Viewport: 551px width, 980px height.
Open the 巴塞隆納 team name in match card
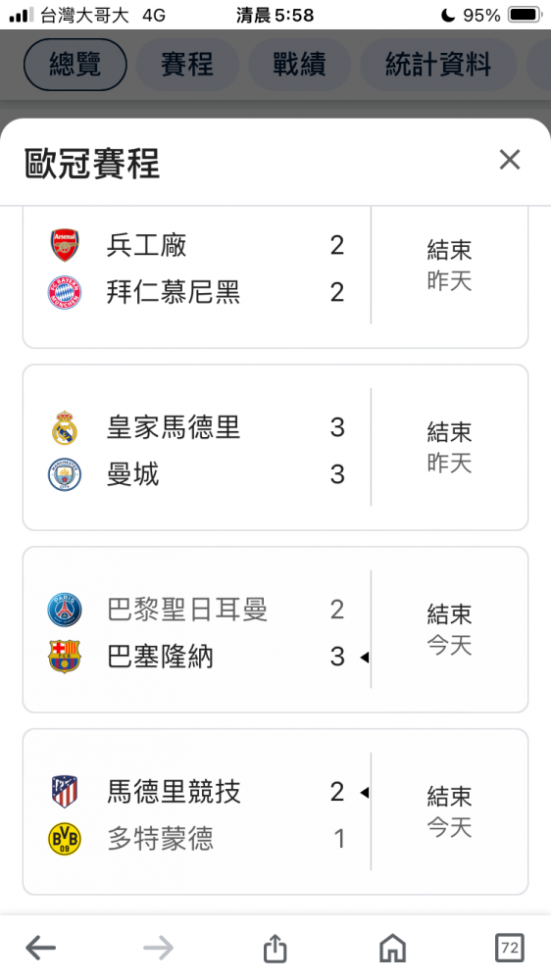(160, 657)
